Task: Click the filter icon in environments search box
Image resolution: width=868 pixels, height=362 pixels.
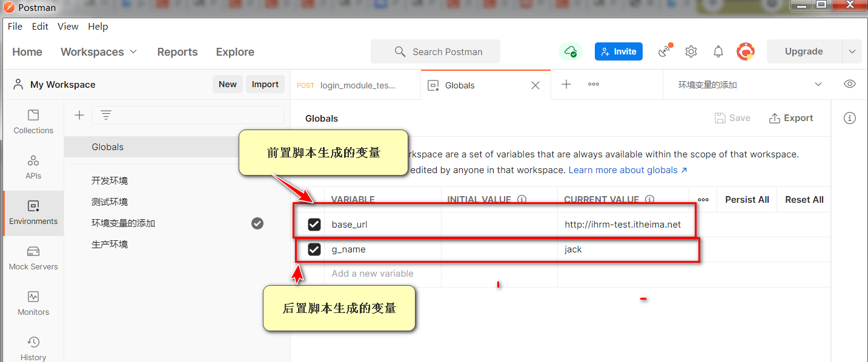Action: coord(106,115)
